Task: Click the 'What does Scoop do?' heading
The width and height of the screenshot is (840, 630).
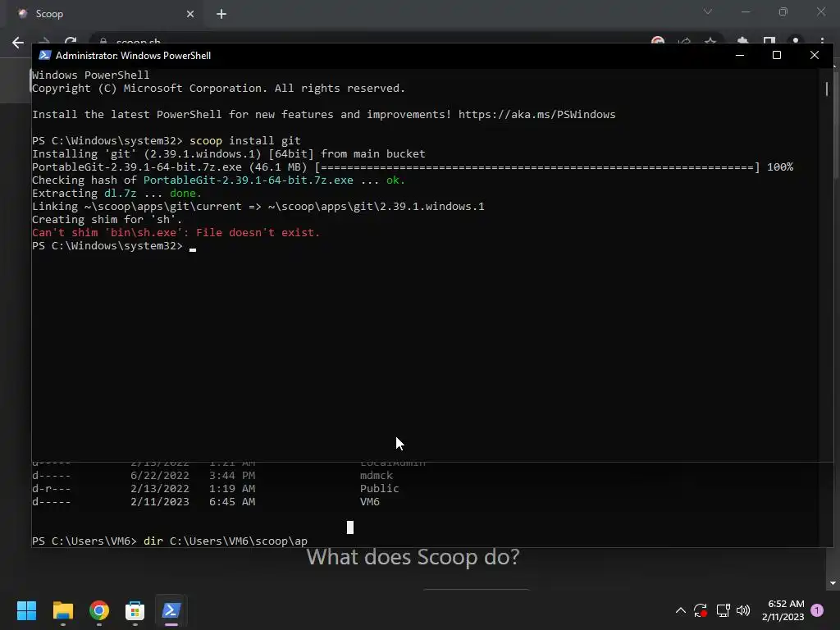Action: 413,557
